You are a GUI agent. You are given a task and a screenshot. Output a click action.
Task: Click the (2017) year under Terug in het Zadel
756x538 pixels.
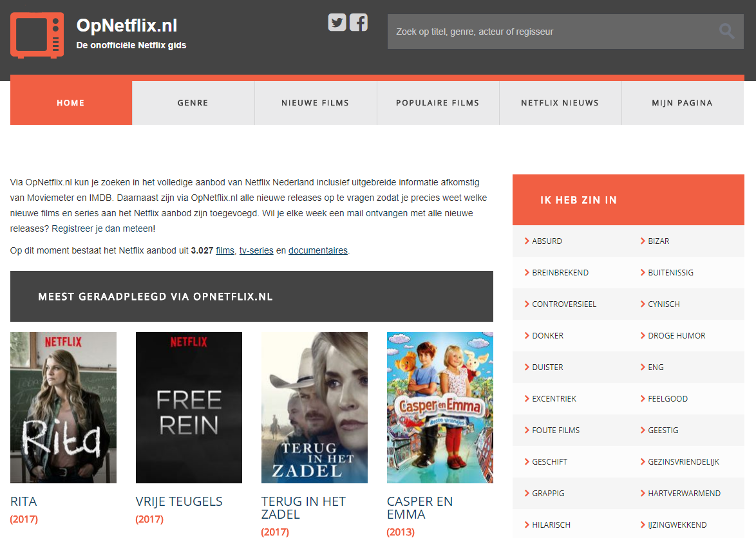tap(276, 532)
